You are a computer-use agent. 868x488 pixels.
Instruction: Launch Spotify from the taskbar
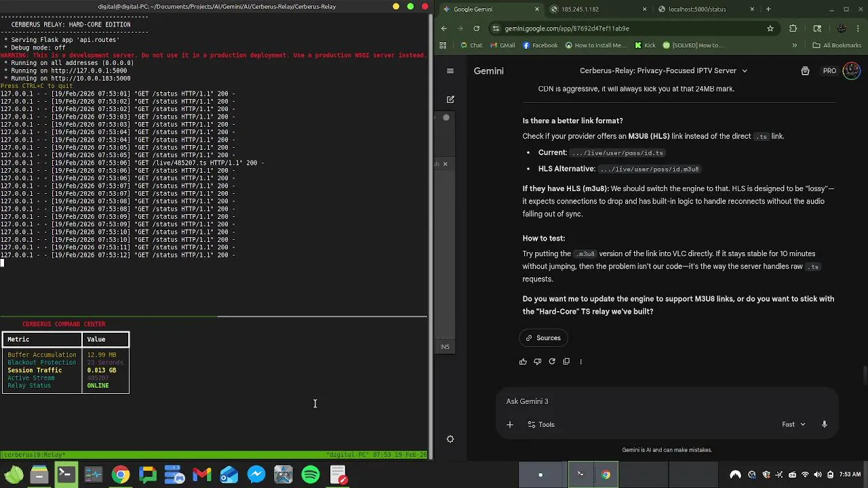click(311, 475)
